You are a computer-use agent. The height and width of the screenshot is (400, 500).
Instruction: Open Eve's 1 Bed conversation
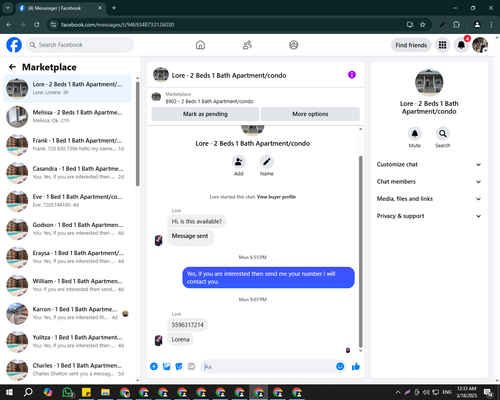tap(67, 201)
